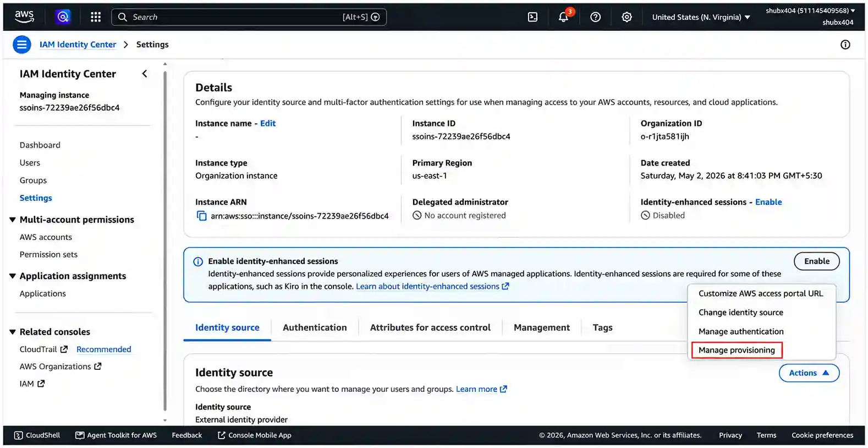Launch CloudShell from the top bar icon
868x448 pixels.
532,17
